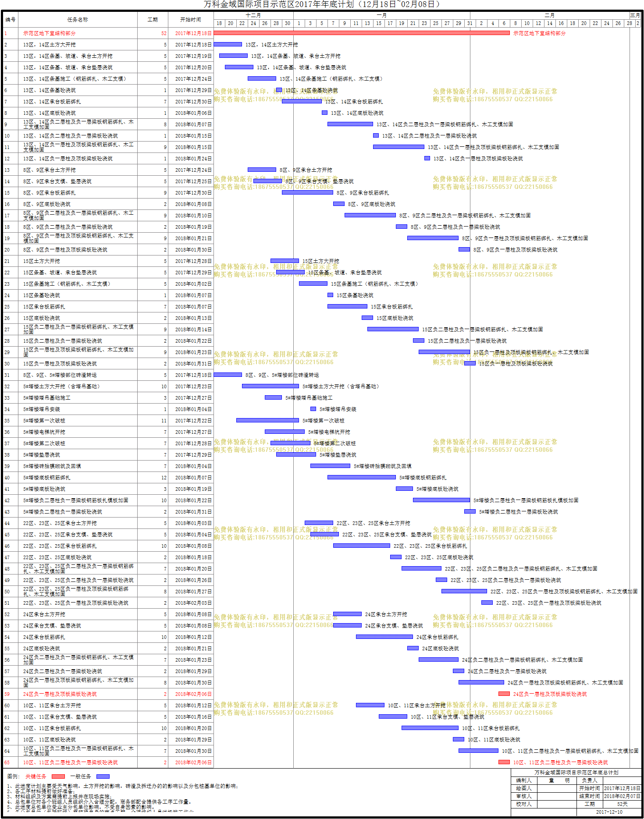The width and height of the screenshot is (644, 819).
Task: Select the 开始时间 column header in task table
Action: coord(191,20)
